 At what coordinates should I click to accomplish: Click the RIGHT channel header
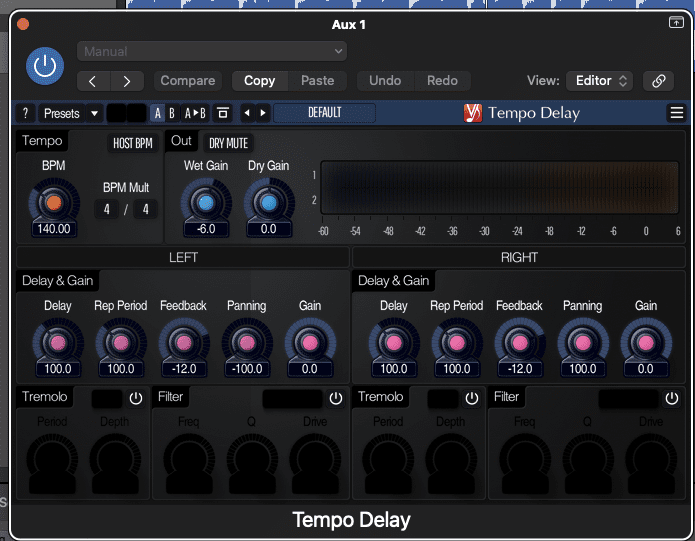pos(519,257)
